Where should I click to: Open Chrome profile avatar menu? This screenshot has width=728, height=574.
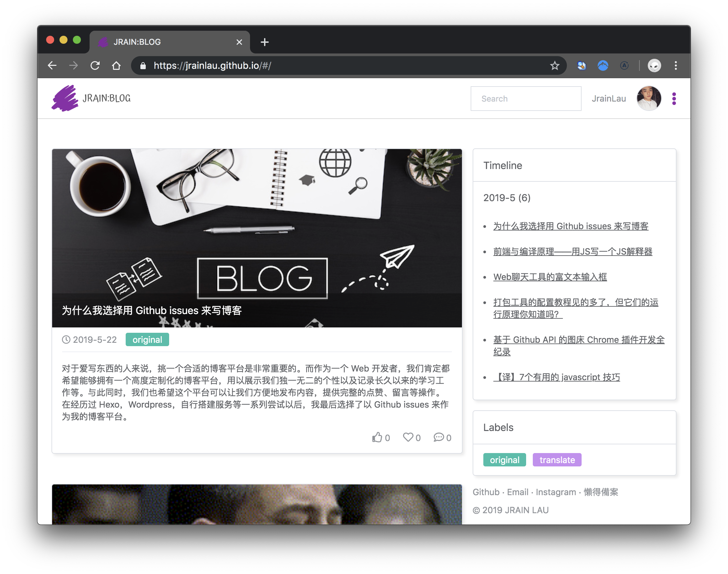(654, 65)
